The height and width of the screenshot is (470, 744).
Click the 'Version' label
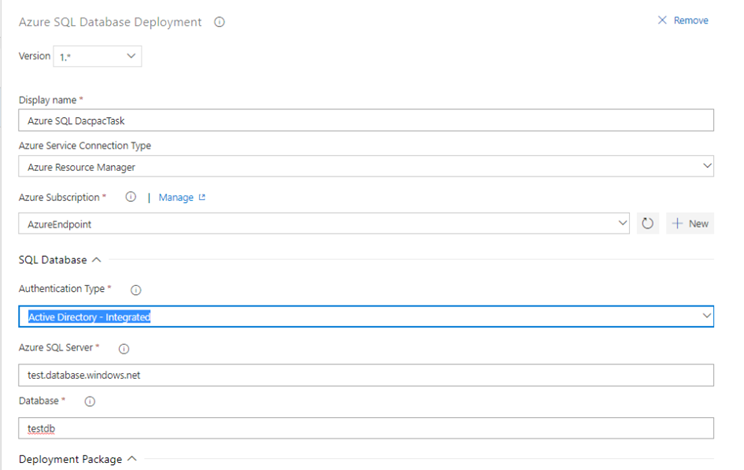coord(35,56)
